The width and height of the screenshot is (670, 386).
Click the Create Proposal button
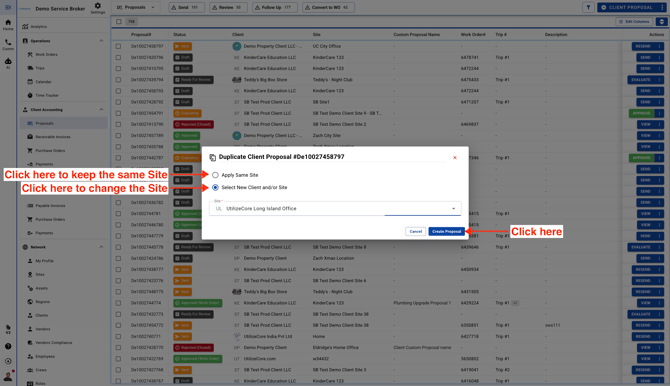pyautogui.click(x=446, y=231)
